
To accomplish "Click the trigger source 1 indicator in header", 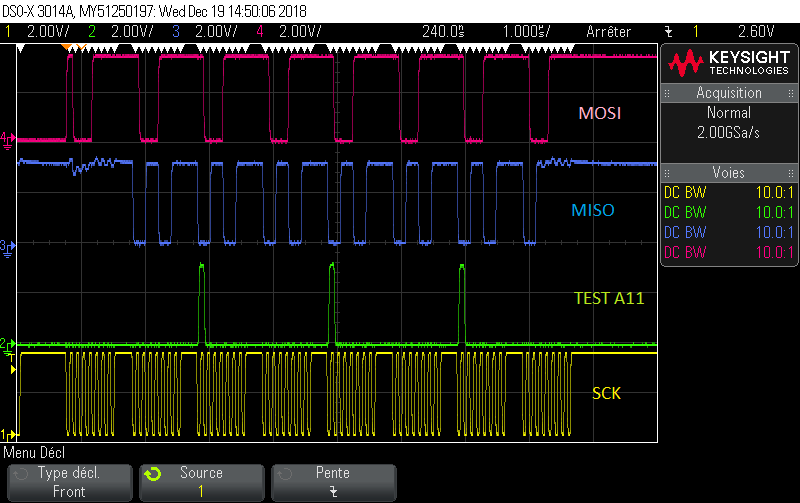I will (695, 32).
